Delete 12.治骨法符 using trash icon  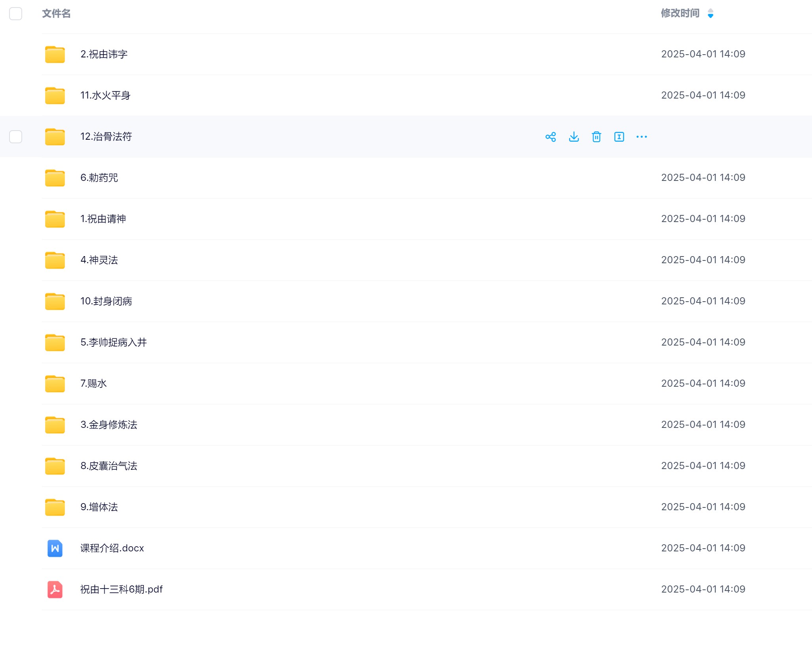[x=596, y=137]
